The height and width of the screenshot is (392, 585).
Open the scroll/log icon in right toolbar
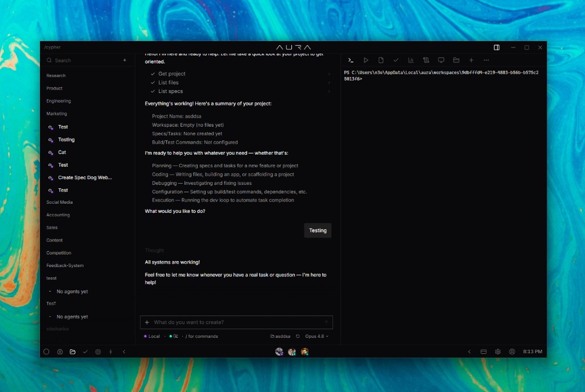click(426, 60)
